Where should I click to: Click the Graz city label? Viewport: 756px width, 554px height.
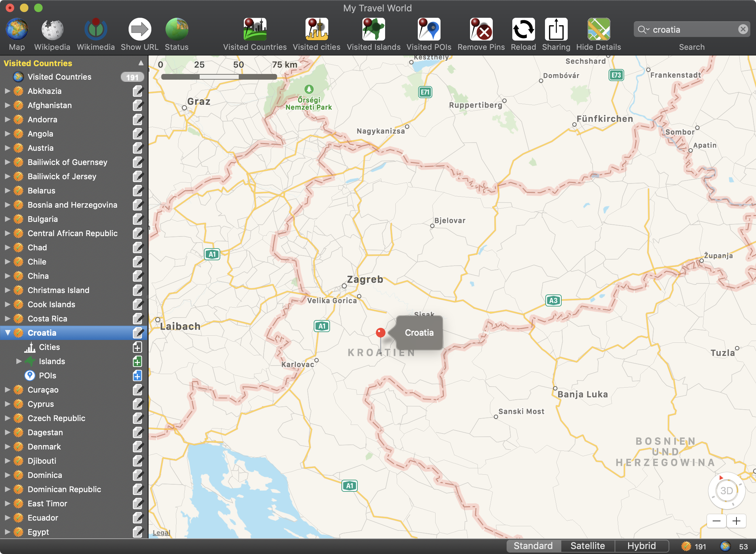(199, 102)
